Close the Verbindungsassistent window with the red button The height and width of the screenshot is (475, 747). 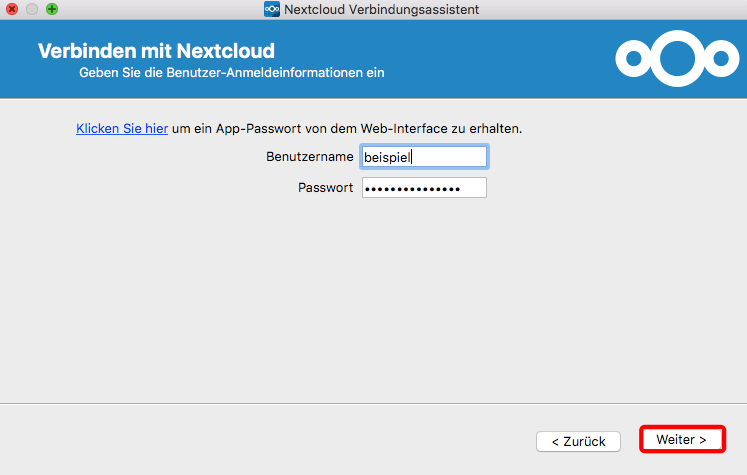tap(11, 9)
